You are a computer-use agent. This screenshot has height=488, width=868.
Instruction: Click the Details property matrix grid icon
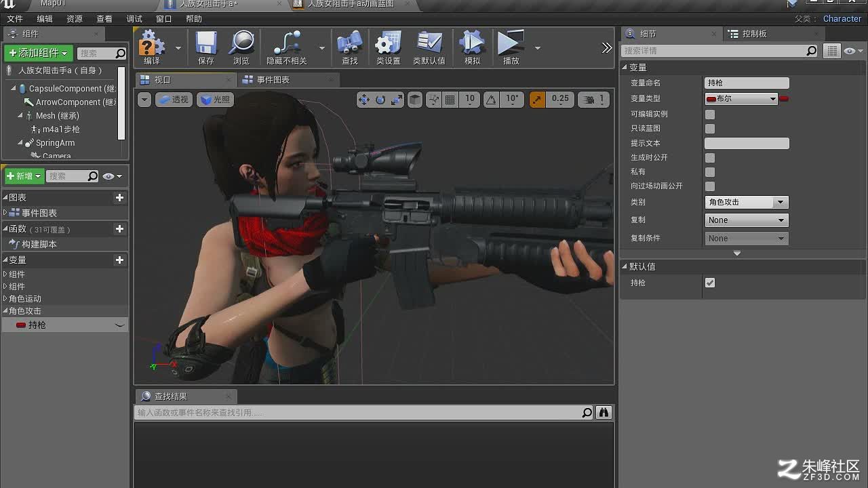pos(832,51)
